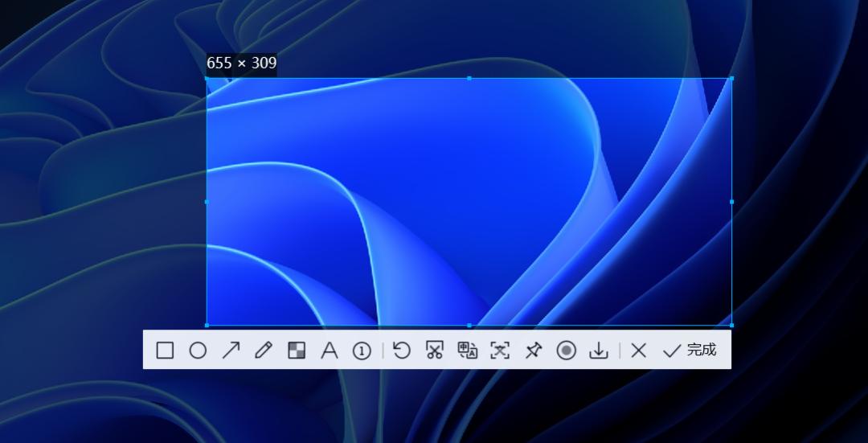Enable the mosaic blur tool
The image size is (868, 443).
tap(297, 351)
